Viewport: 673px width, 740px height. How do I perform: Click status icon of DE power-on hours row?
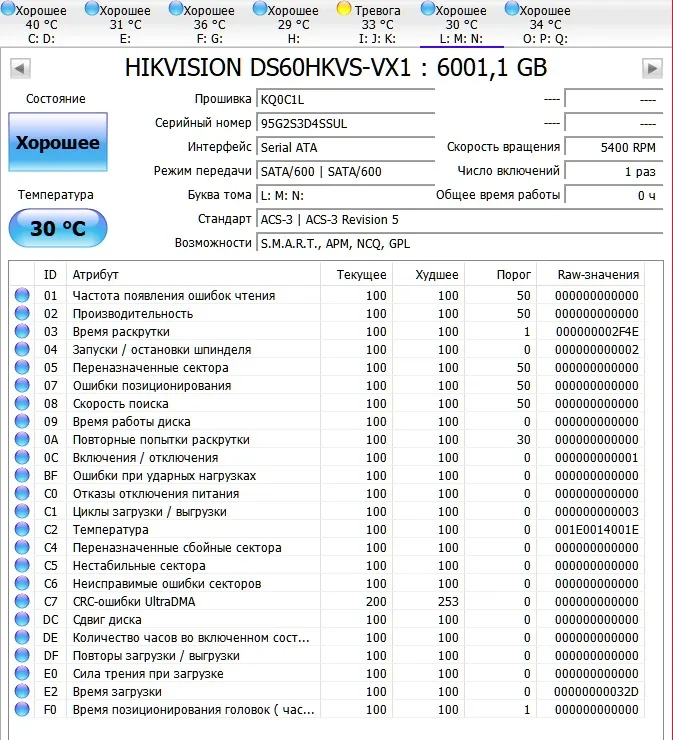click(22, 637)
